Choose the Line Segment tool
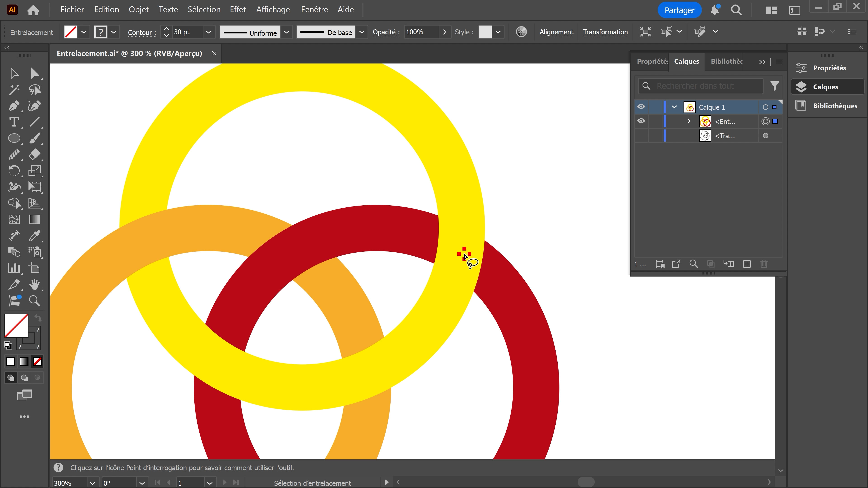Viewport: 868px width, 488px height. click(34, 122)
